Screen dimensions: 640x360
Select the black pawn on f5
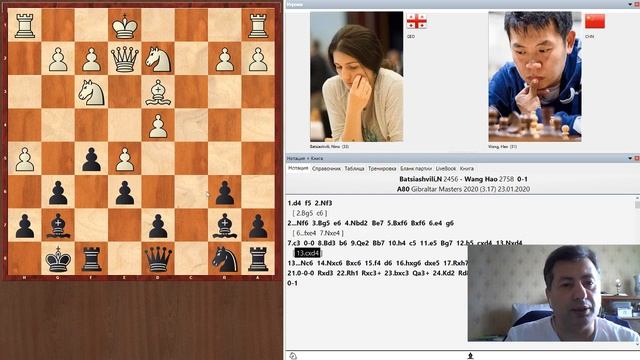[x=91, y=159]
